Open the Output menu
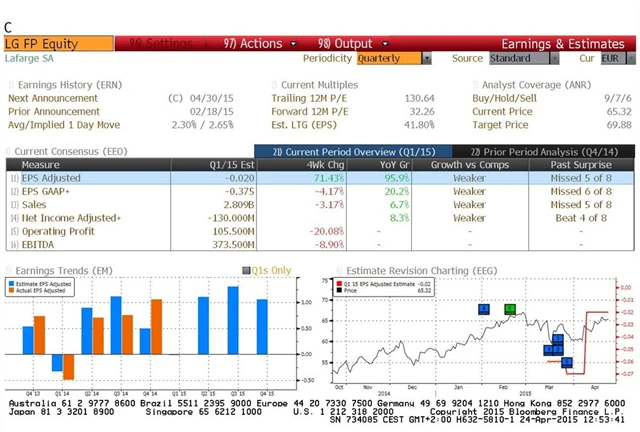The width and height of the screenshot is (640, 432). pos(345,44)
